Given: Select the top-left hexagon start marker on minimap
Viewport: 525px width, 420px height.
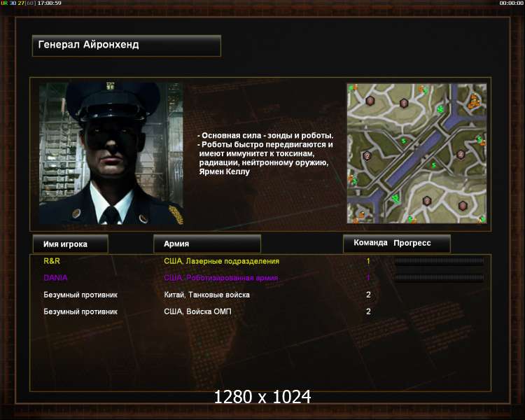Looking at the screenshot, I should [x=370, y=101].
